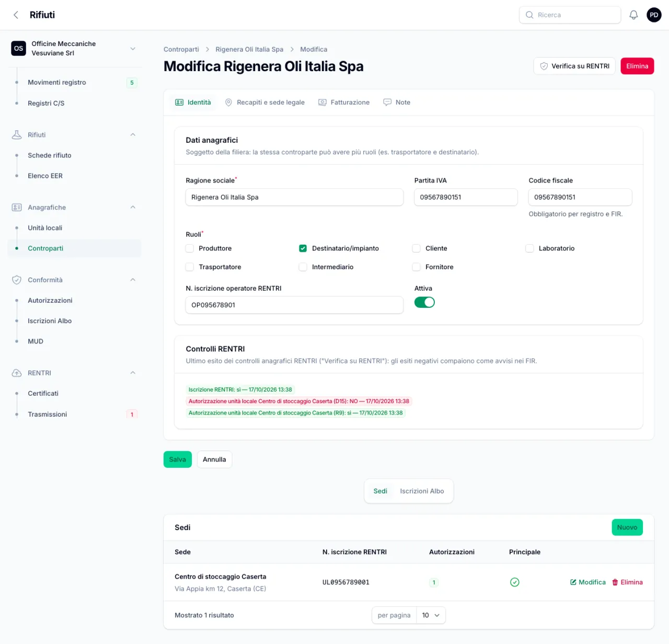Click the RENTRI cloud upload icon
Viewport: 669px width, 644px height.
point(17,373)
